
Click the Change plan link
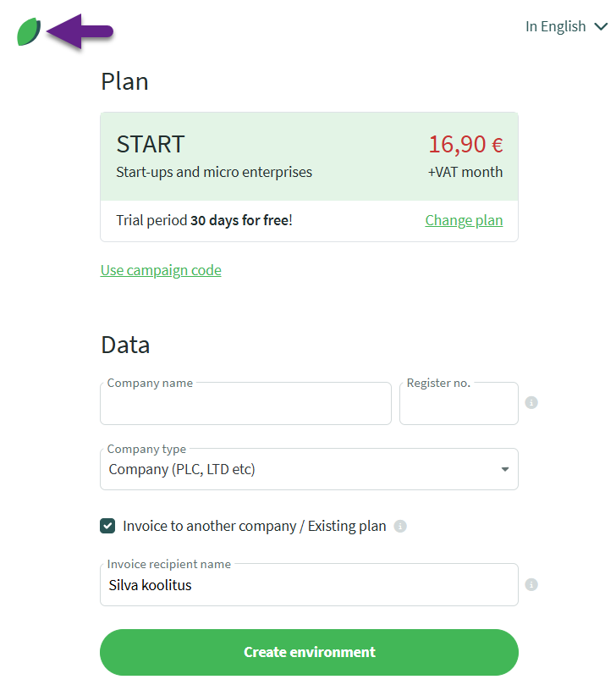click(x=464, y=220)
